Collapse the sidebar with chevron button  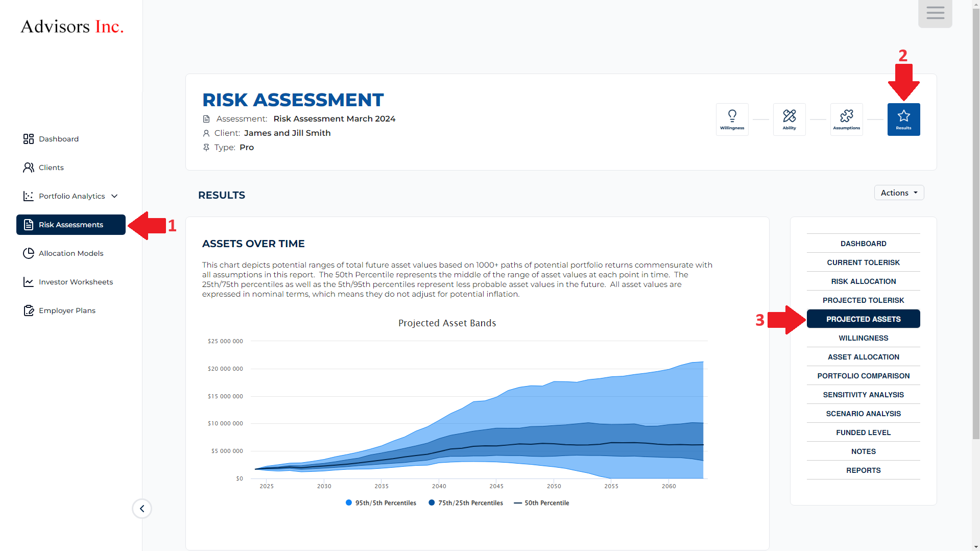[x=142, y=509]
